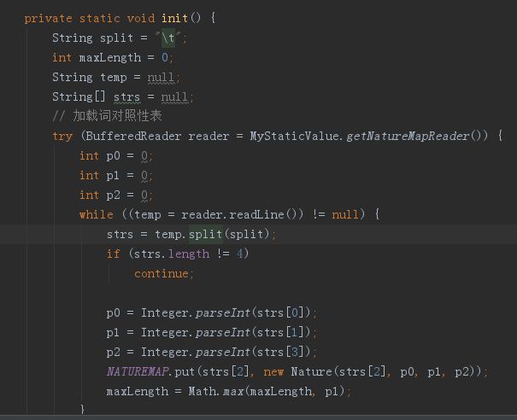Click the if keyword

point(113,254)
